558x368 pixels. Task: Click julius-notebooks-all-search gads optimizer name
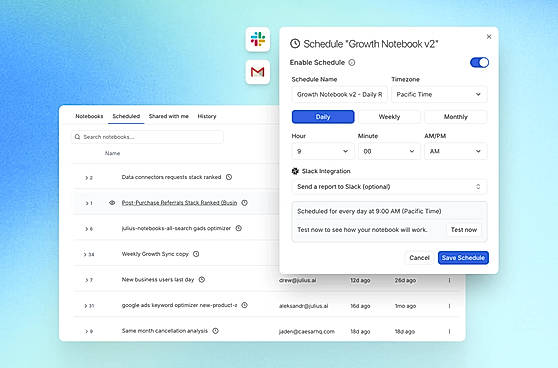(x=176, y=228)
